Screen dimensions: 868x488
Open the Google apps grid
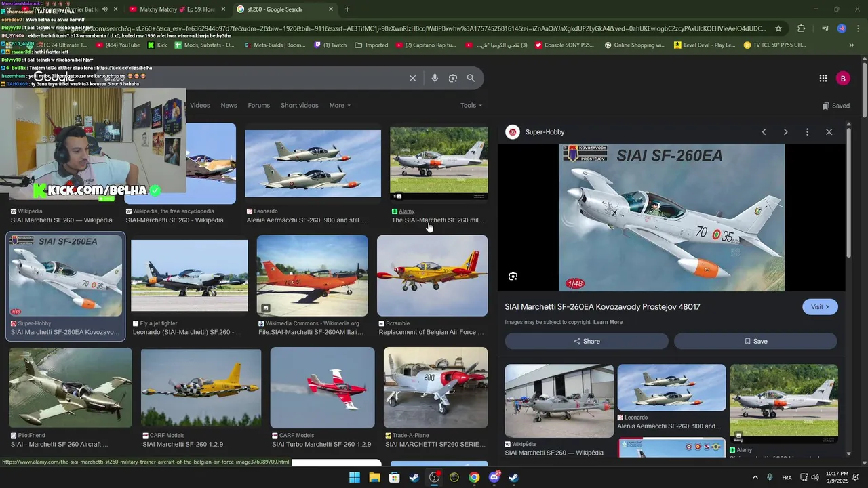point(823,78)
